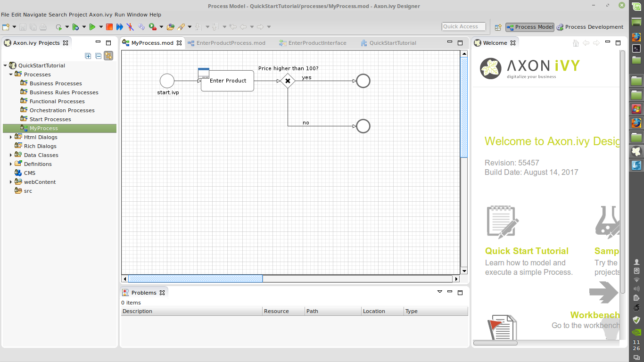This screenshot has width=644, height=362.
Task: Switch to Process Development perspective
Action: [590, 27]
